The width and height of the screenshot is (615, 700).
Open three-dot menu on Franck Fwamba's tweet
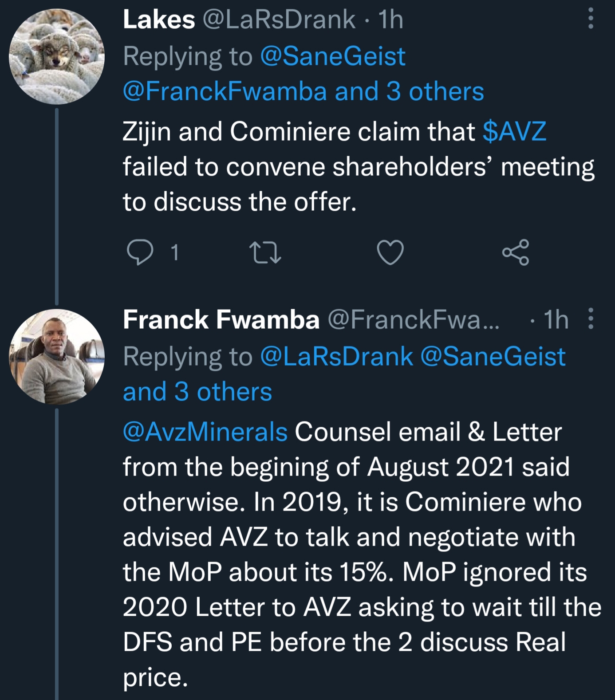click(x=590, y=319)
